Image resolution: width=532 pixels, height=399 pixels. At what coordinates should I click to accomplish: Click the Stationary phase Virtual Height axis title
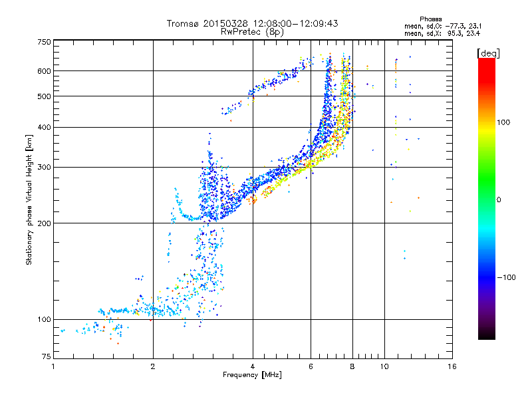click(x=29, y=199)
